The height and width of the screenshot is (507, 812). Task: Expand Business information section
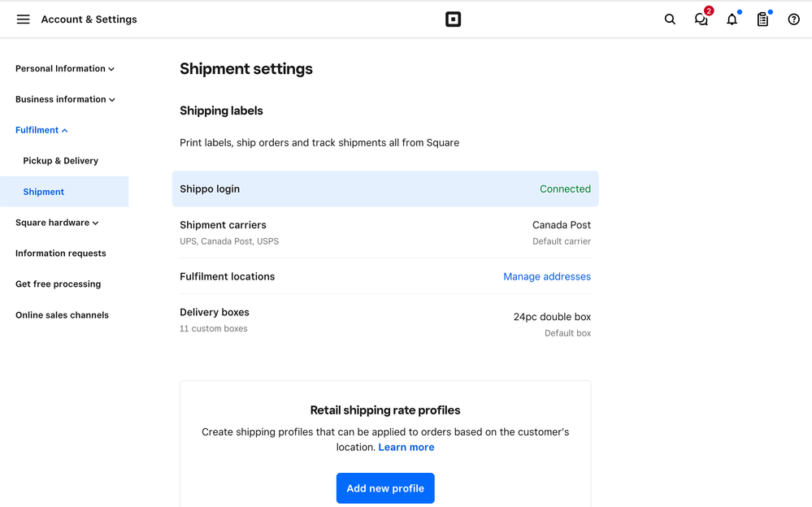pos(65,100)
